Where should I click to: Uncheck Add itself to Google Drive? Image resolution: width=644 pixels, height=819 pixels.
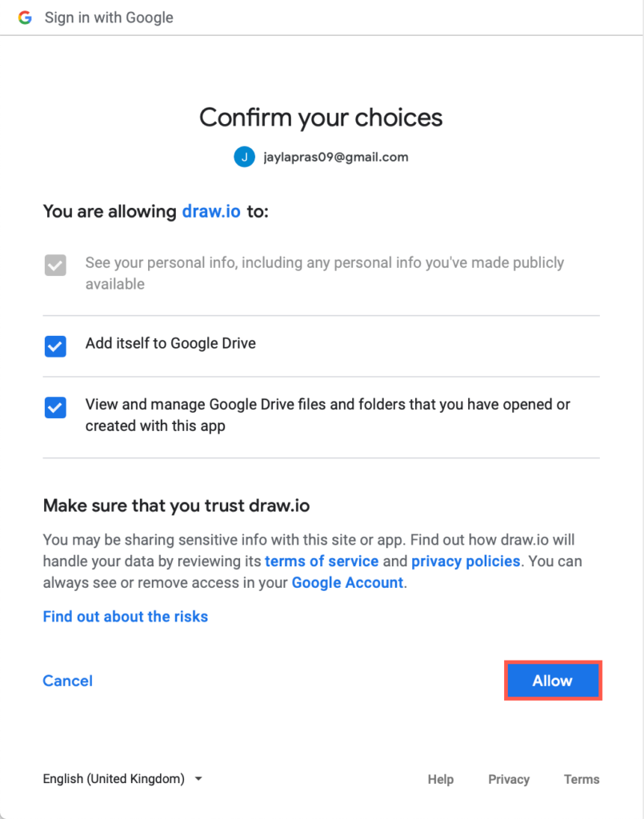pos(55,346)
